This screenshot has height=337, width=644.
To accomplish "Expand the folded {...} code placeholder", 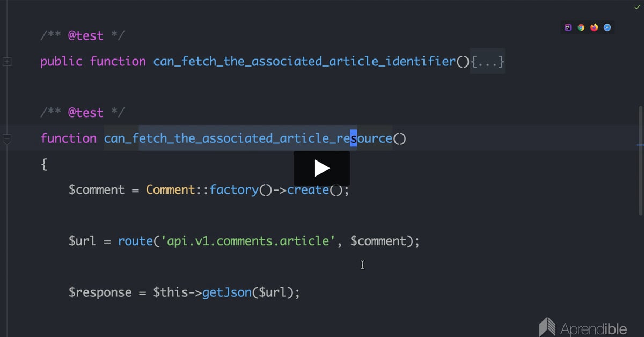I will (x=487, y=61).
